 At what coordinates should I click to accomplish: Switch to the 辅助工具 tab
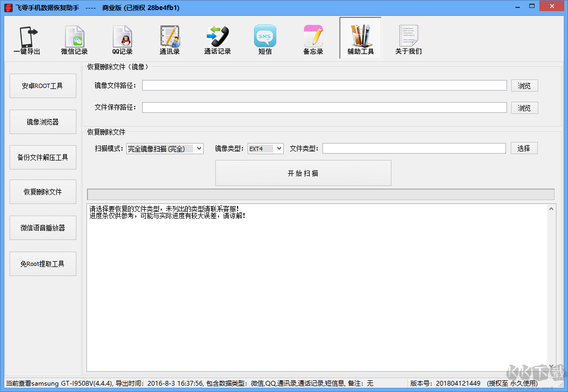tap(361, 38)
